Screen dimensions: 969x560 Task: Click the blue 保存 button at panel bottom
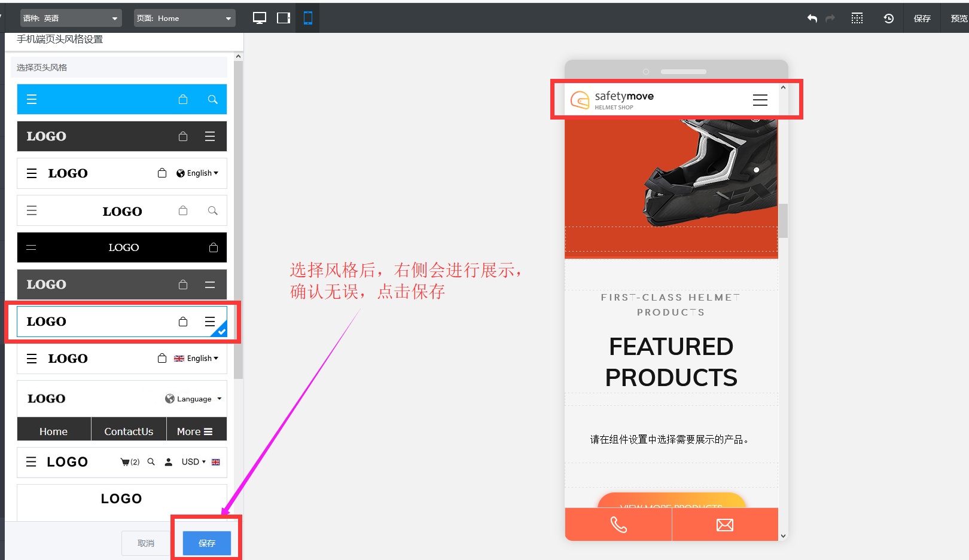(x=207, y=543)
